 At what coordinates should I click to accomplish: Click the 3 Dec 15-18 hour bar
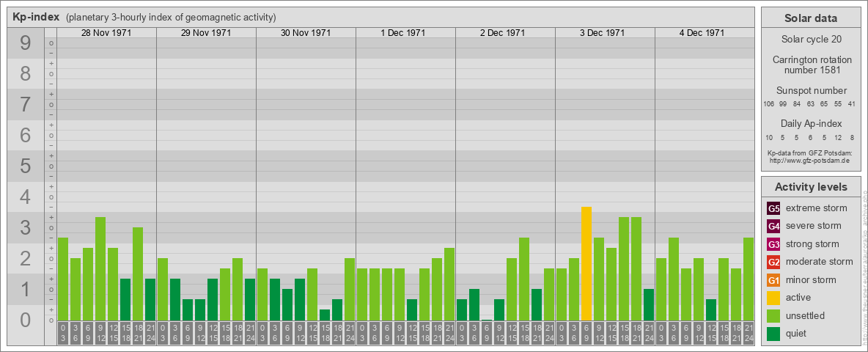[x=623, y=269]
